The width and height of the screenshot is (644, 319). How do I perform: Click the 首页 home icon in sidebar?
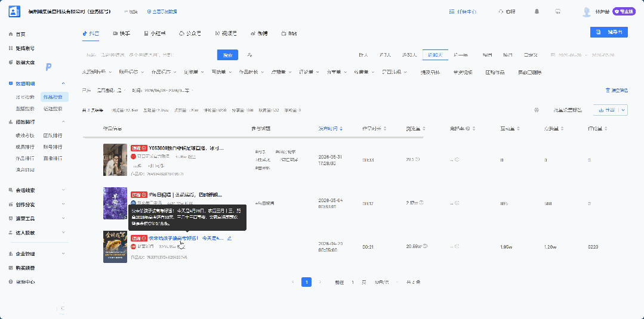(11, 34)
